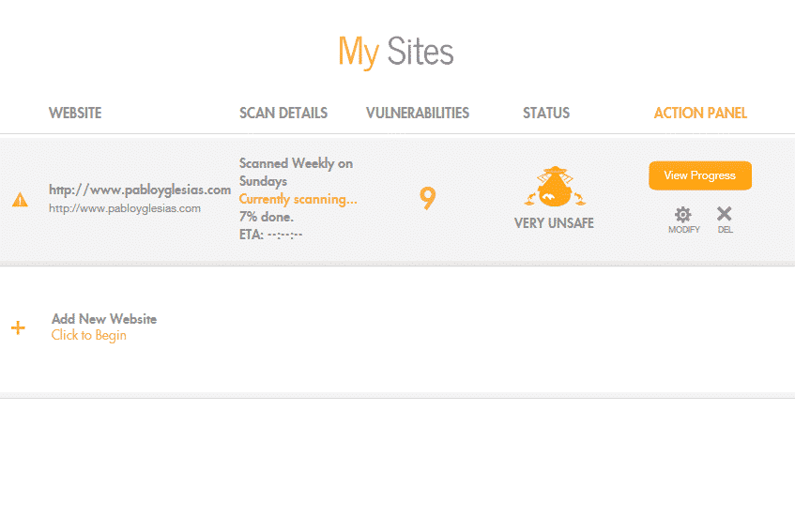Open the Modify gear icon
The width and height of the screenshot is (795, 532).
point(683,214)
